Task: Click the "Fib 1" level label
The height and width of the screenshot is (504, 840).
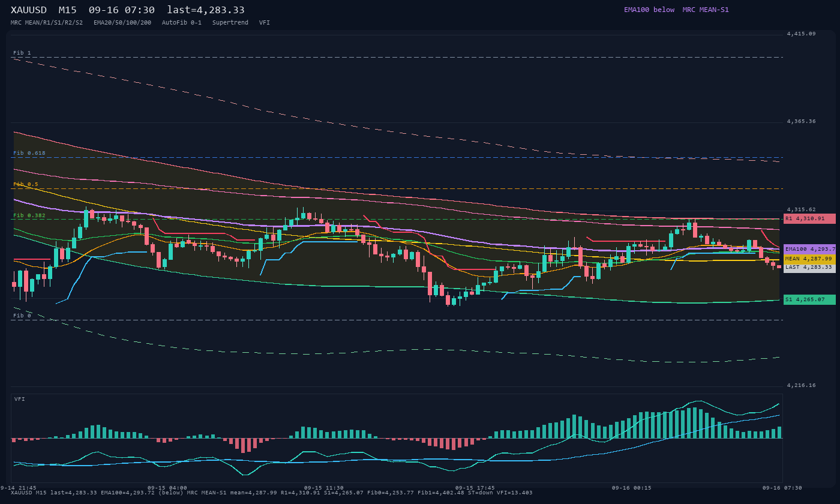Action: pyautogui.click(x=22, y=53)
